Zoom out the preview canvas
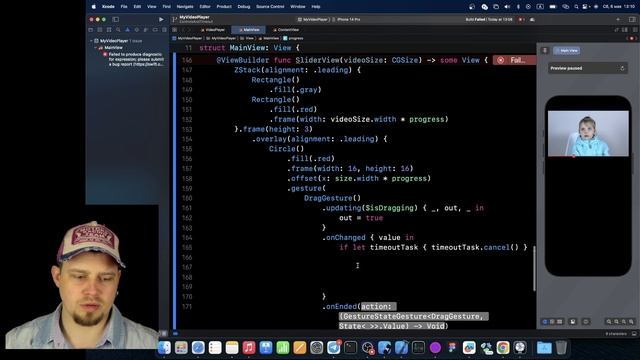The width and height of the screenshot is (640, 360). pos(609,322)
